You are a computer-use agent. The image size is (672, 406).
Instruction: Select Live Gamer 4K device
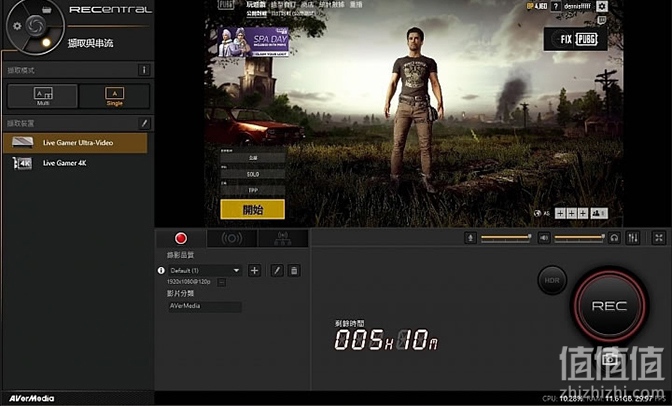[x=75, y=163]
